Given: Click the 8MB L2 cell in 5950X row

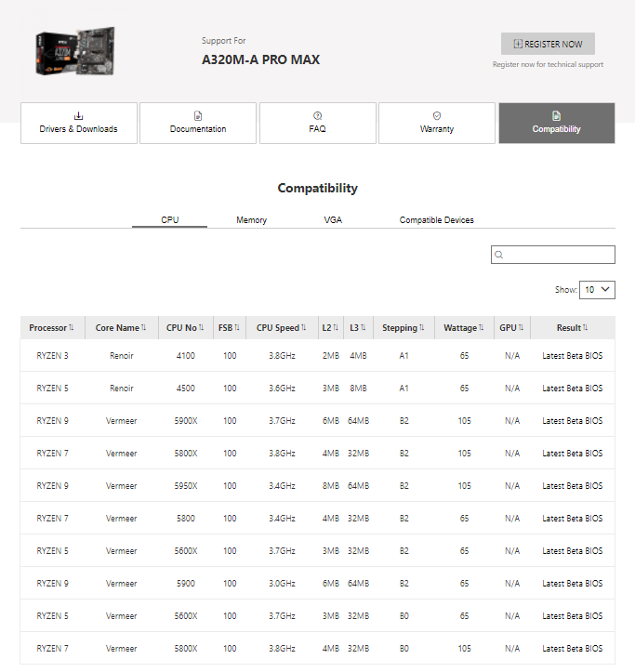Looking at the screenshot, I should [x=331, y=486].
